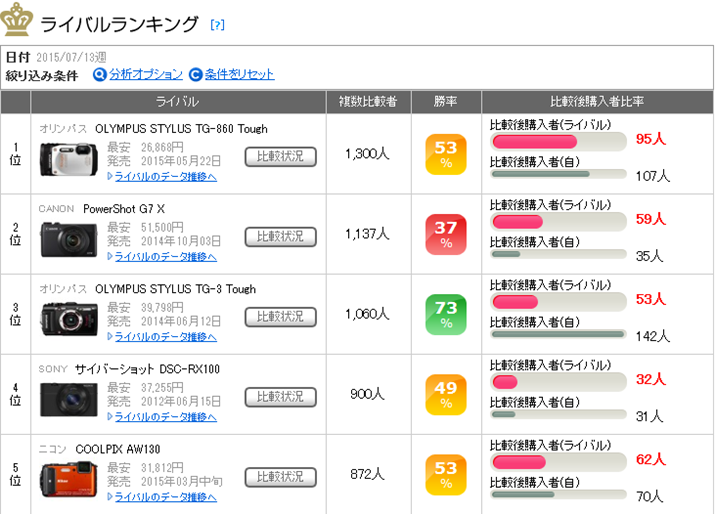Click the 53% win-rate badge for TG-860

pyautogui.click(x=446, y=154)
